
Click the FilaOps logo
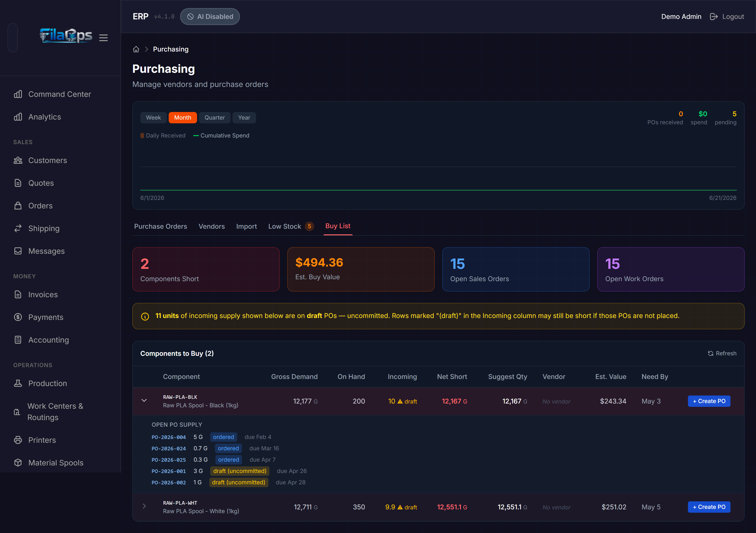[x=66, y=35]
